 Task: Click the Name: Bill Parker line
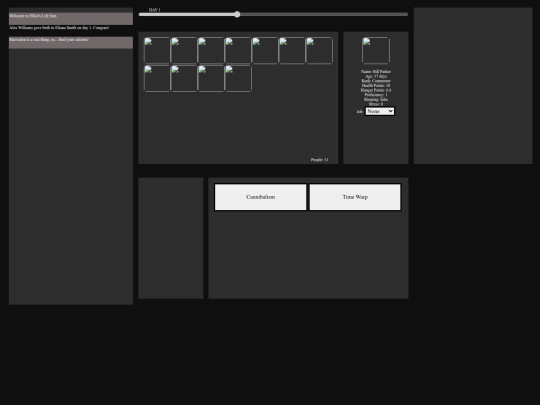click(376, 72)
